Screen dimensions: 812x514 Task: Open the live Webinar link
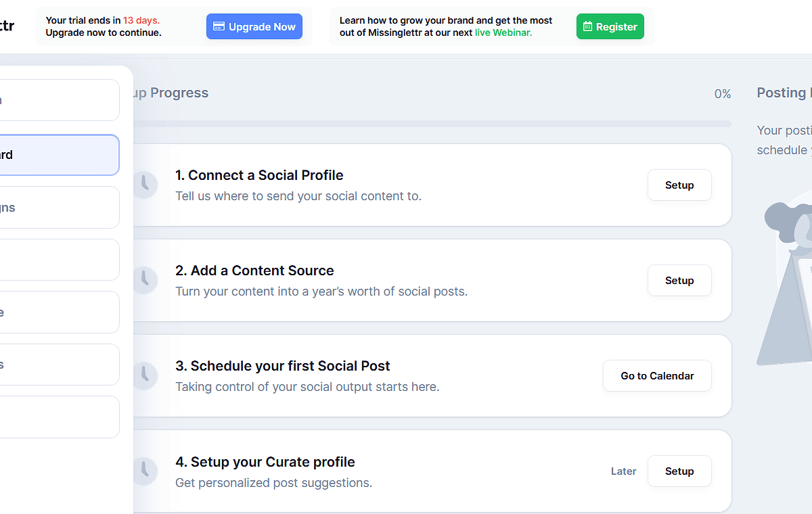[503, 32]
